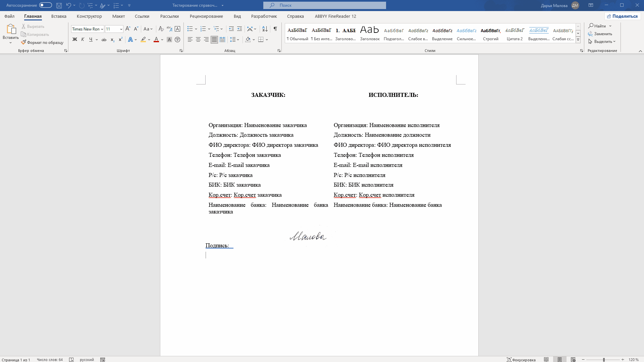
Task: Increase paragraph indent
Action: (x=239, y=29)
